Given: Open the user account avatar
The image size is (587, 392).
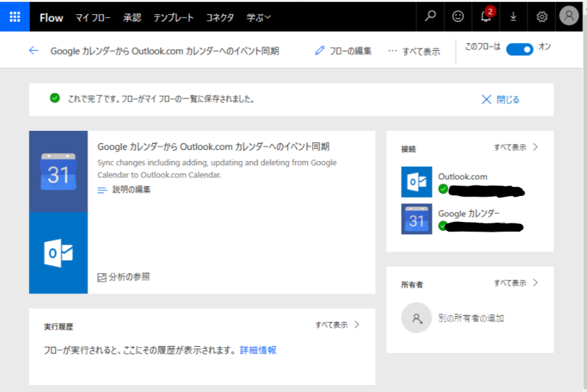Looking at the screenshot, I should click(x=568, y=16).
